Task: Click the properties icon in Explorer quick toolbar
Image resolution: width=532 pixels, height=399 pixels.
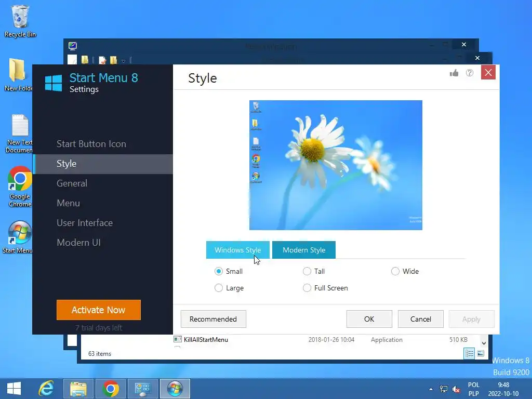Action: coord(102,60)
